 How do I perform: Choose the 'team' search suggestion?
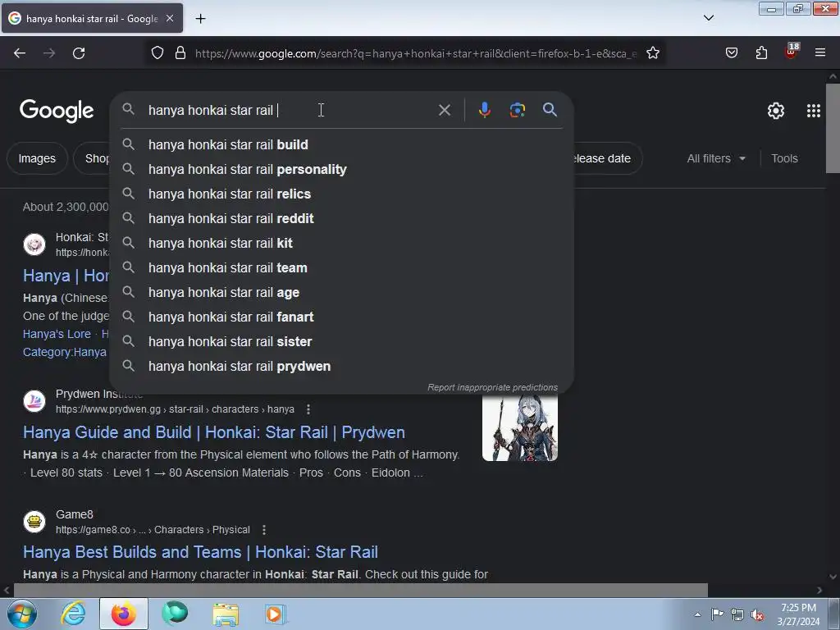coord(341,268)
